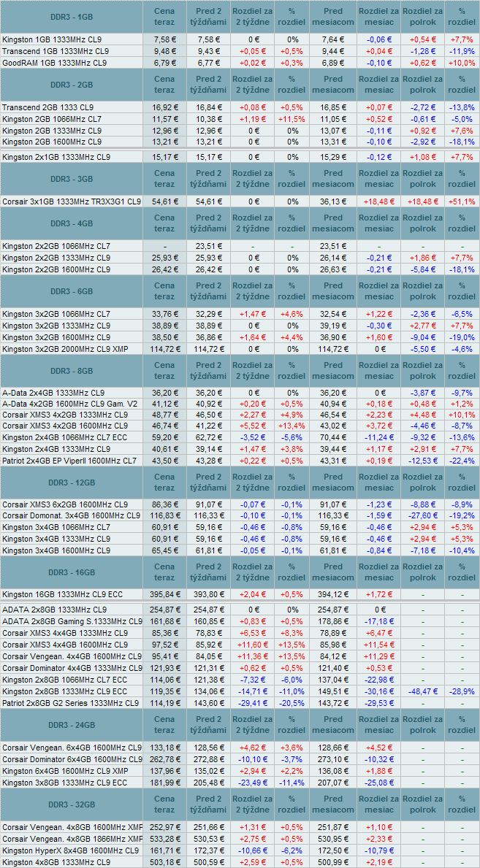This screenshot has height=868, width=480.
Task: Click the "DDR3 - 4GB" section heading
Action: click(x=72, y=223)
